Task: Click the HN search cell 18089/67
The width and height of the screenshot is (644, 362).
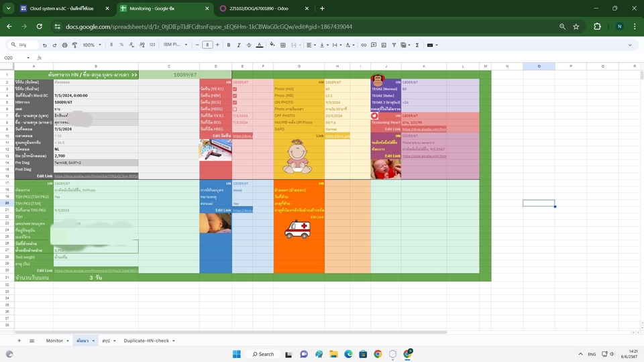Action: 185,74
